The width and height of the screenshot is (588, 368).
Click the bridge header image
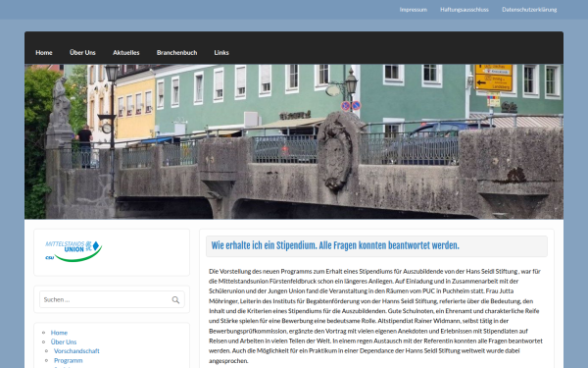[294, 141]
